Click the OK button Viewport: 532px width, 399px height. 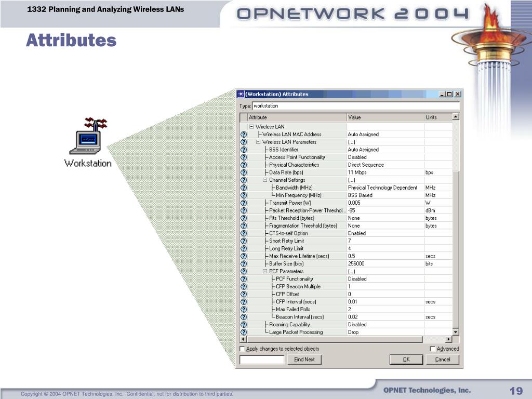point(406,360)
